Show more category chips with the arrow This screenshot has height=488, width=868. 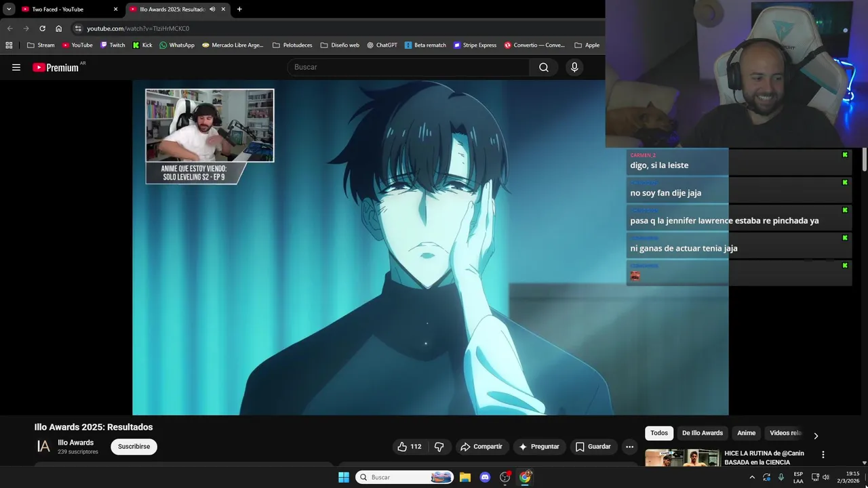click(816, 436)
